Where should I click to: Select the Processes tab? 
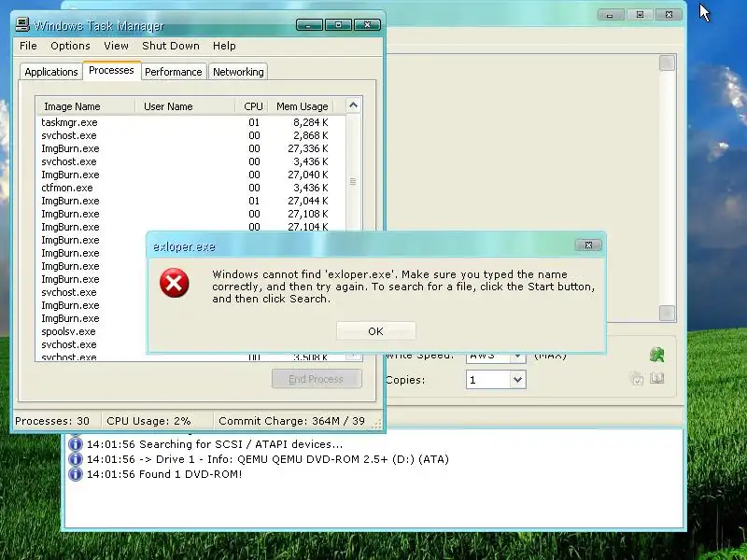[x=111, y=71]
